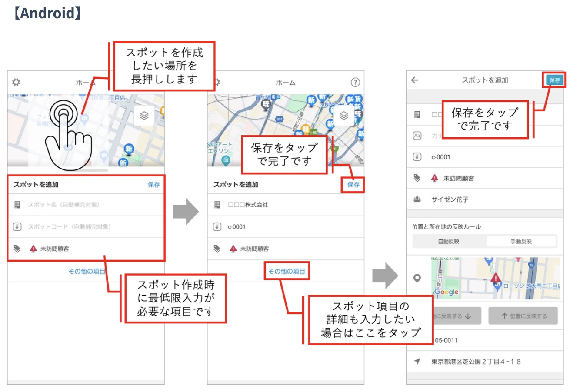Select orange 既 marker on second screen map
The height and width of the screenshot is (392, 580).
(306, 129)
